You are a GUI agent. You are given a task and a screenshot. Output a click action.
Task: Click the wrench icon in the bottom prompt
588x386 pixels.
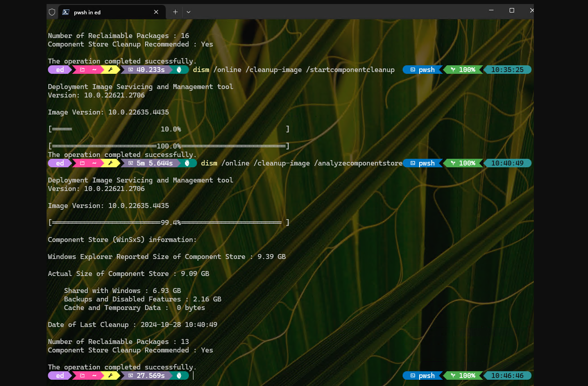[111, 375]
